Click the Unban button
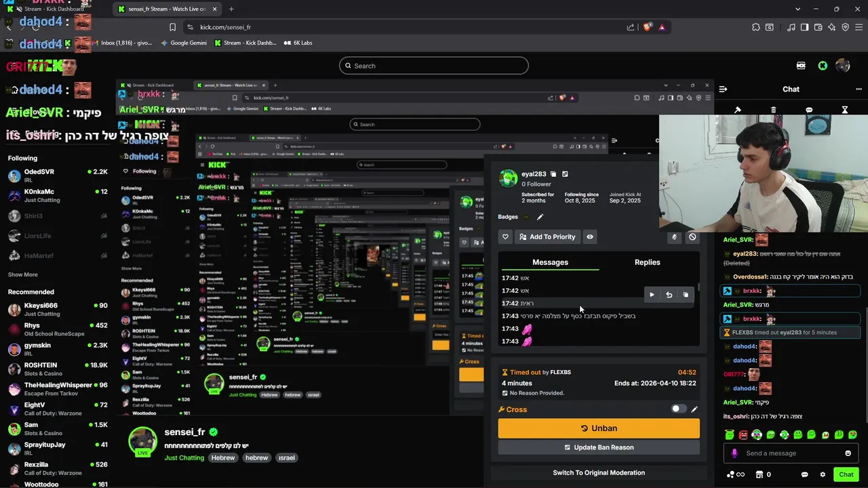Viewport: 868px width, 488px height. click(599, 428)
